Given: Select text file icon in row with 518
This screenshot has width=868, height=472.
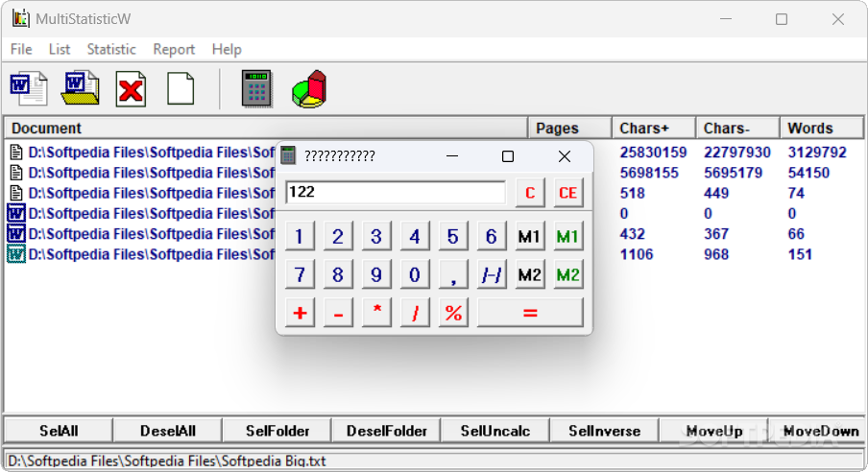Looking at the screenshot, I should pyautogui.click(x=16, y=193).
